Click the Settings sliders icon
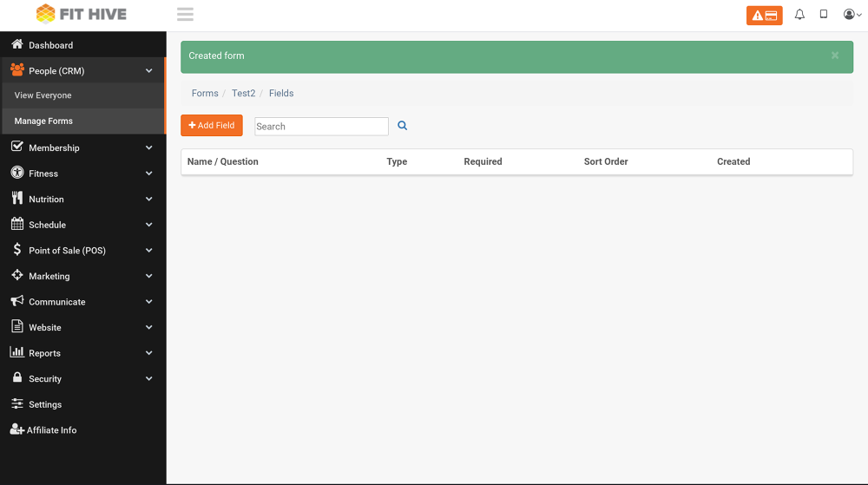 (17, 403)
